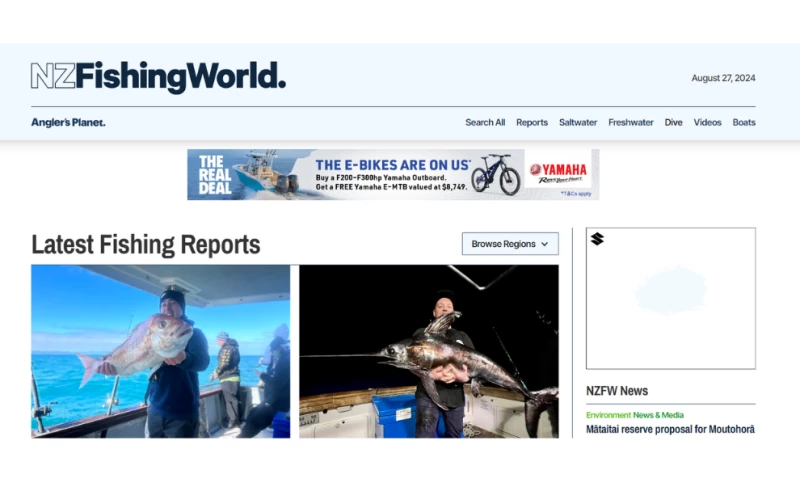Open the Search All menu item
The width and height of the screenshot is (800, 480).
point(485,122)
